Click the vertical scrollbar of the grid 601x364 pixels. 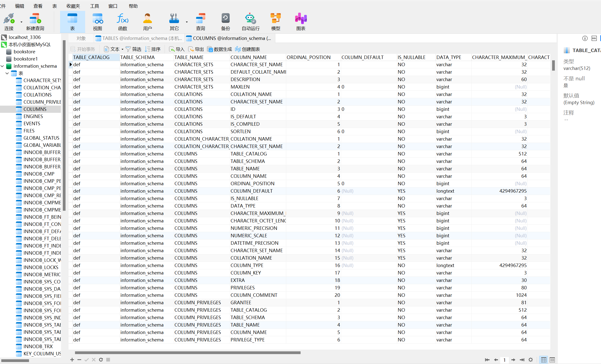click(554, 65)
